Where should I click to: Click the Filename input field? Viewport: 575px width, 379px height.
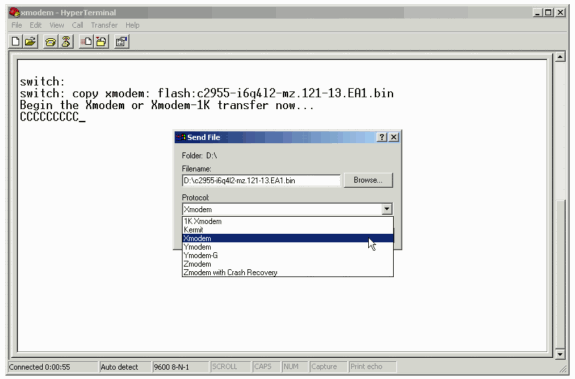pos(261,180)
